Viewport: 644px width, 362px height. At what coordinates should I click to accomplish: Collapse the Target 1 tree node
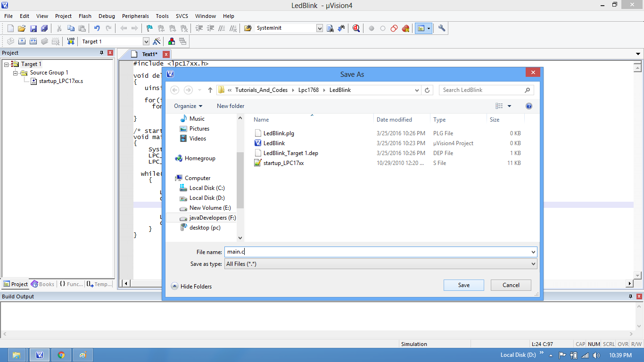[x=7, y=64]
